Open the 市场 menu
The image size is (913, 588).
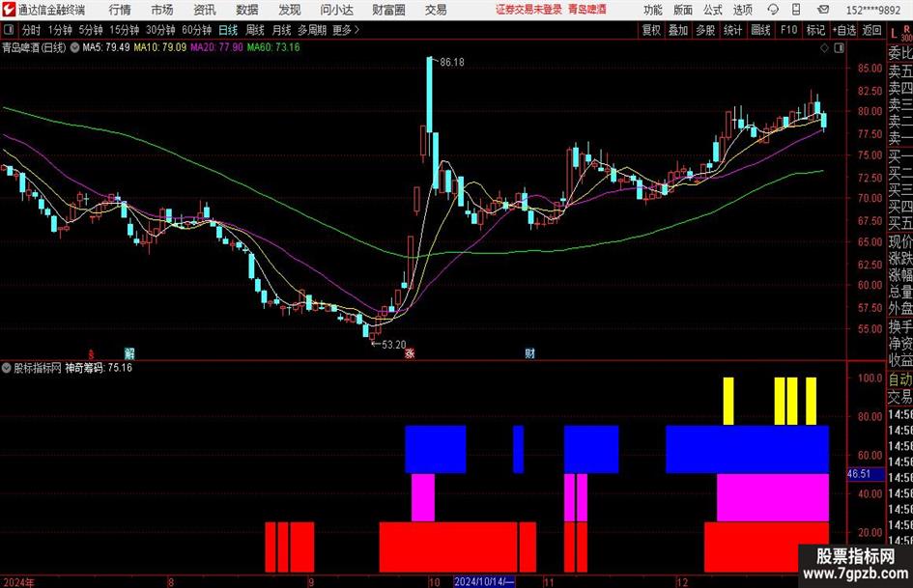point(162,10)
